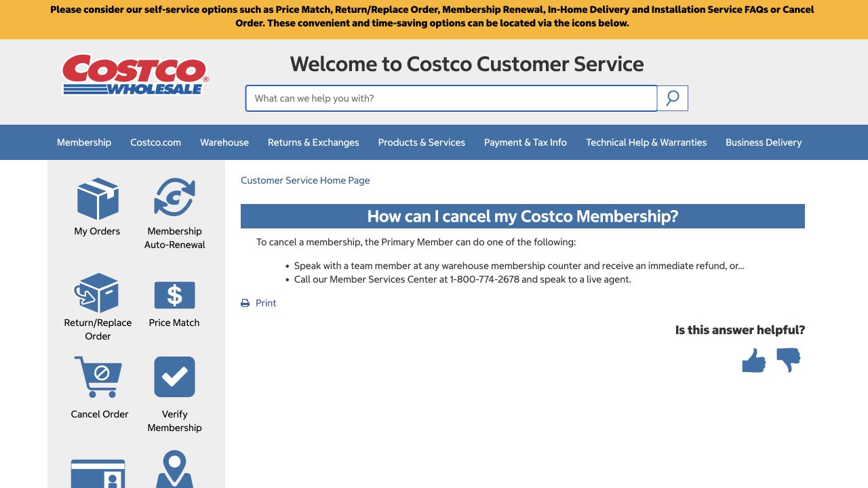Click the 'Call our Member Services Center' bullet
The height and width of the screenshot is (488, 868).
click(462, 279)
